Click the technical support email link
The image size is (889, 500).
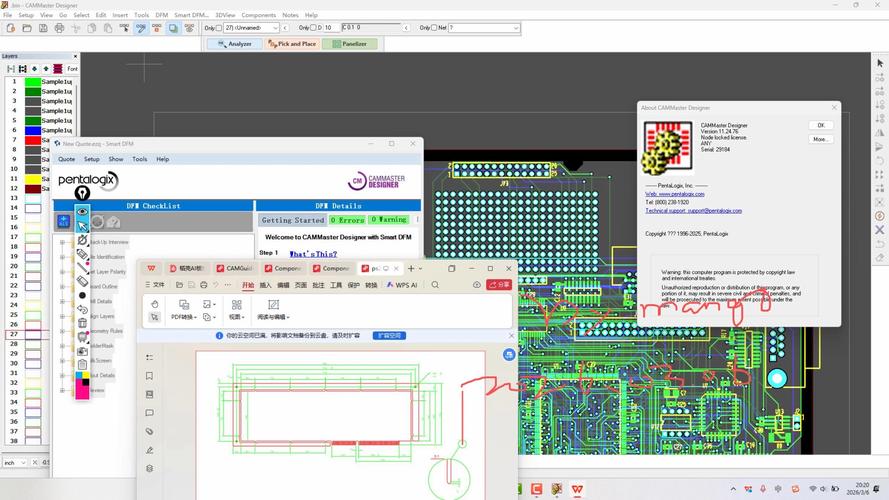[x=693, y=210]
